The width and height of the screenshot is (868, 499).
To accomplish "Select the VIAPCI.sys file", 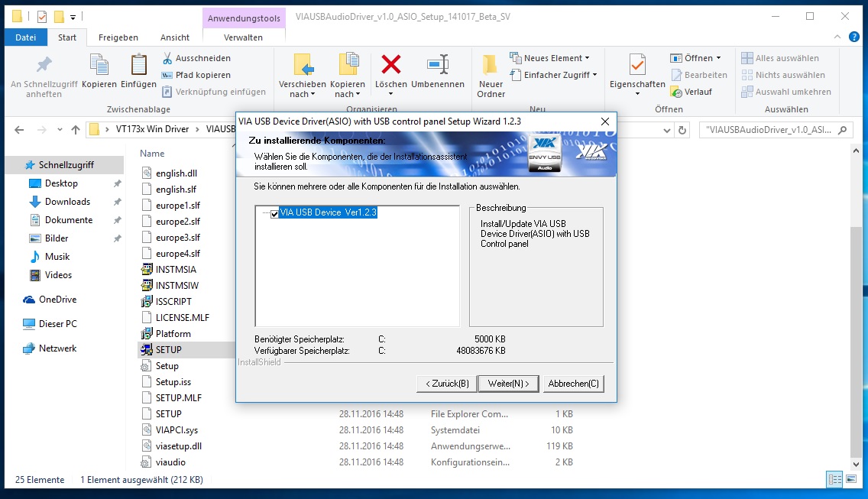I will click(x=177, y=429).
